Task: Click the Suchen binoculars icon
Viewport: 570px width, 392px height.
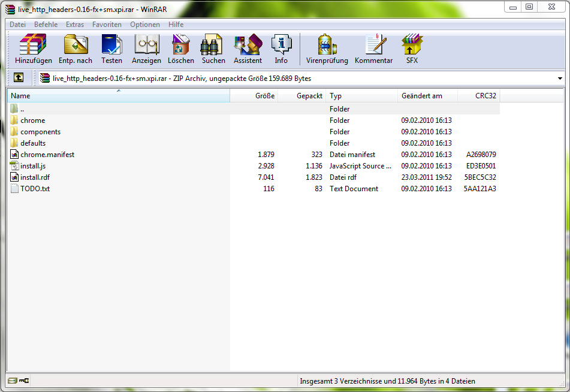Action: [x=211, y=44]
